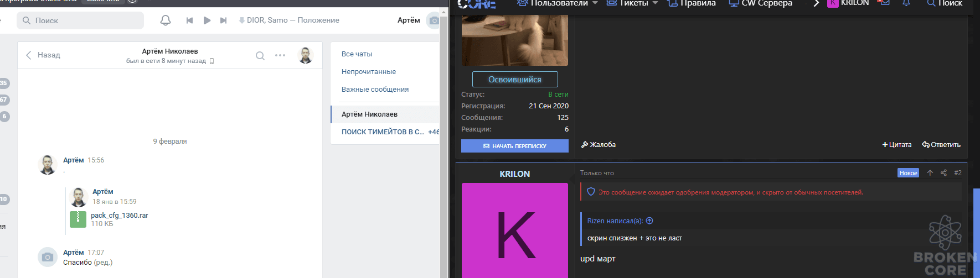Click НАЧАТЬ ПЕРЕПИСКУ button
This screenshot has height=278, width=980.
click(515, 146)
